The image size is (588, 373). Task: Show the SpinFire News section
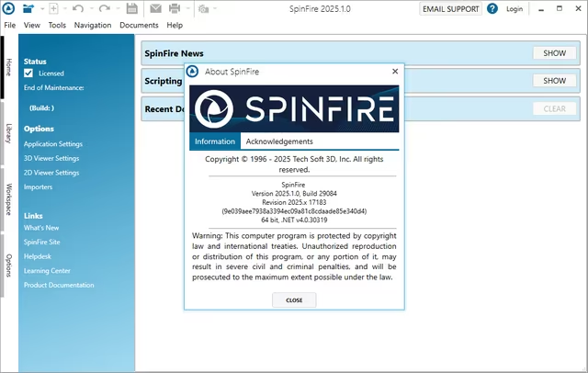[x=554, y=53]
